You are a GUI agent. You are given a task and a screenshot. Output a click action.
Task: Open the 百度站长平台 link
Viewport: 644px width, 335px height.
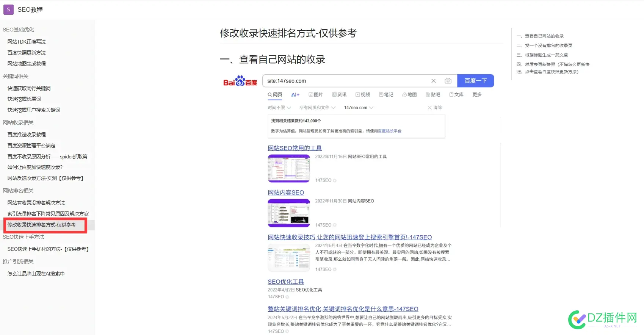[390, 131]
